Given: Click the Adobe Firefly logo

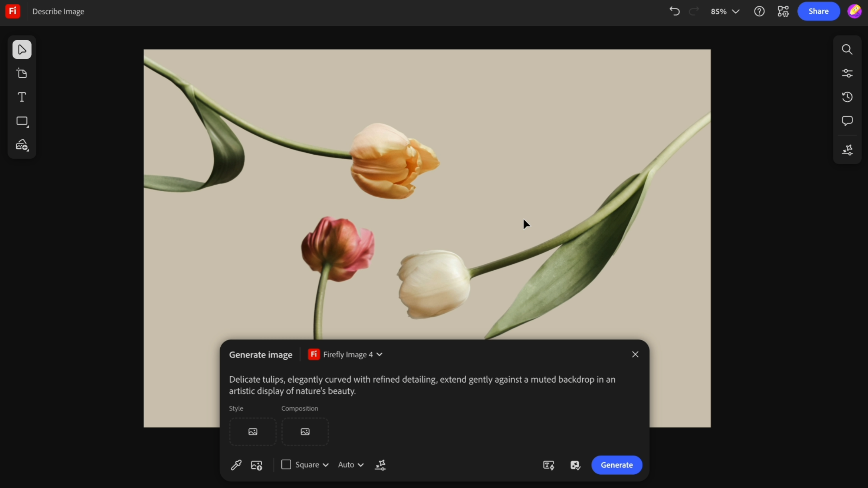Looking at the screenshot, I should [x=13, y=11].
